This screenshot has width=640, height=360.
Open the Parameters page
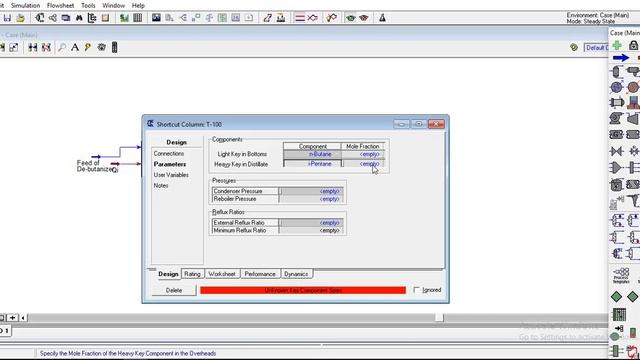(x=170, y=164)
